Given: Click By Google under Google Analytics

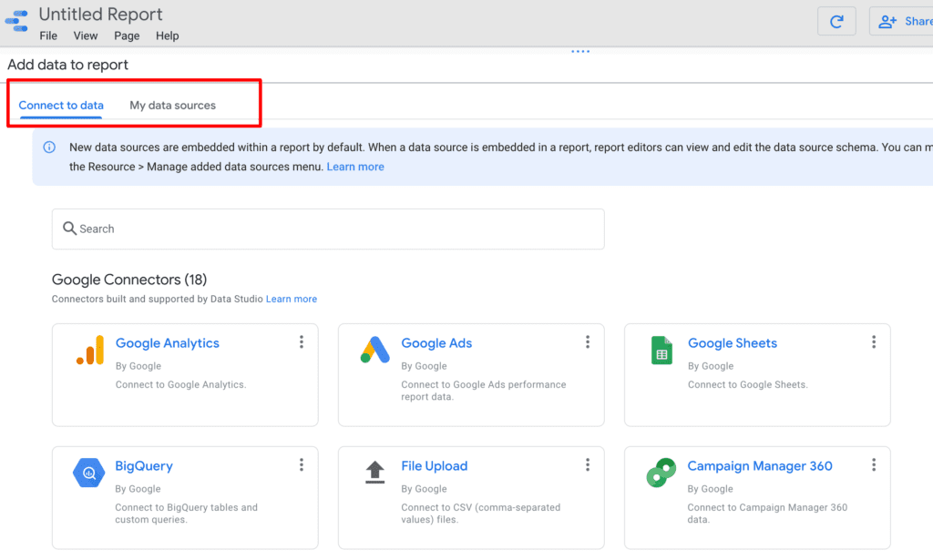Looking at the screenshot, I should 138,366.
